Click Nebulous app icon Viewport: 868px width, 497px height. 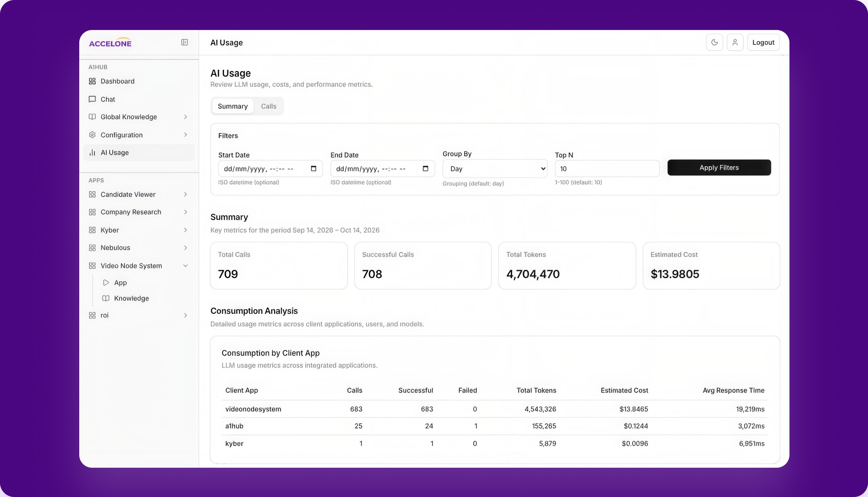tap(92, 248)
